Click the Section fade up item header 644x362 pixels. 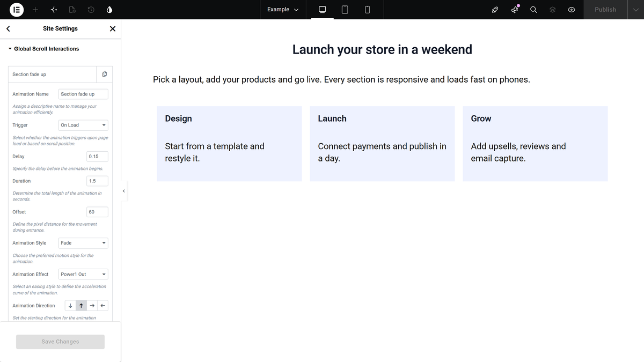pos(53,74)
